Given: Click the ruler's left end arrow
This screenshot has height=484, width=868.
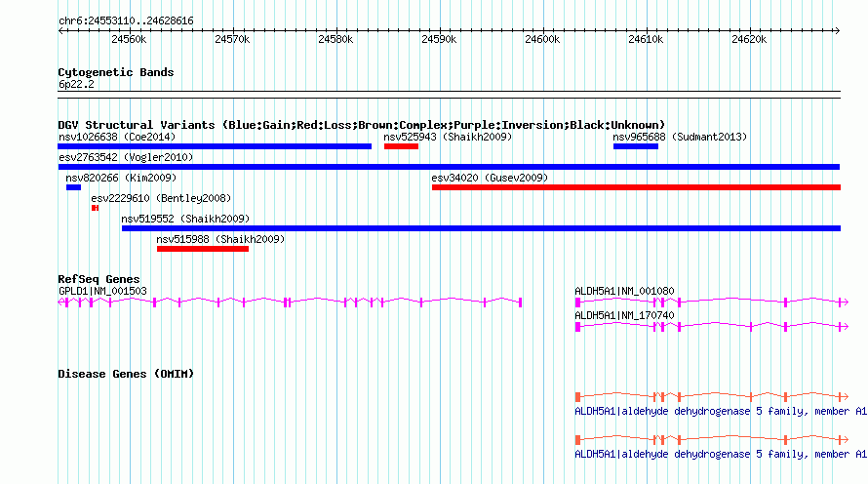Looking at the screenshot, I should click(60, 31).
